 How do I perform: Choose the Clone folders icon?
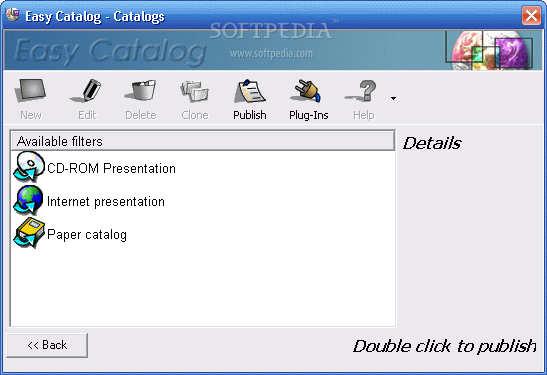click(195, 91)
